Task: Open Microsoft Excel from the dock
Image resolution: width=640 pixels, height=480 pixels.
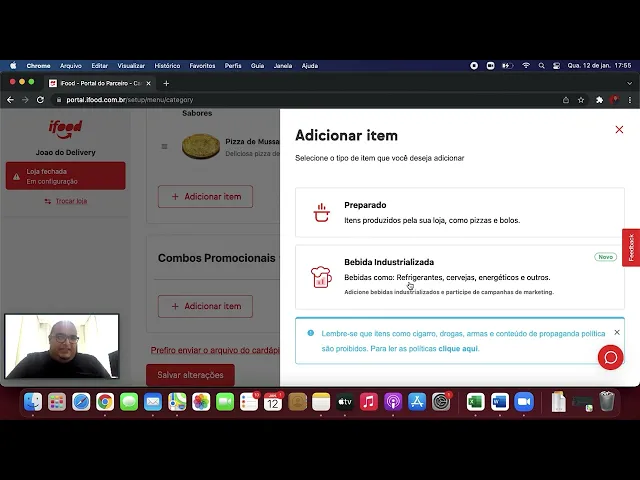Action: click(x=476, y=402)
